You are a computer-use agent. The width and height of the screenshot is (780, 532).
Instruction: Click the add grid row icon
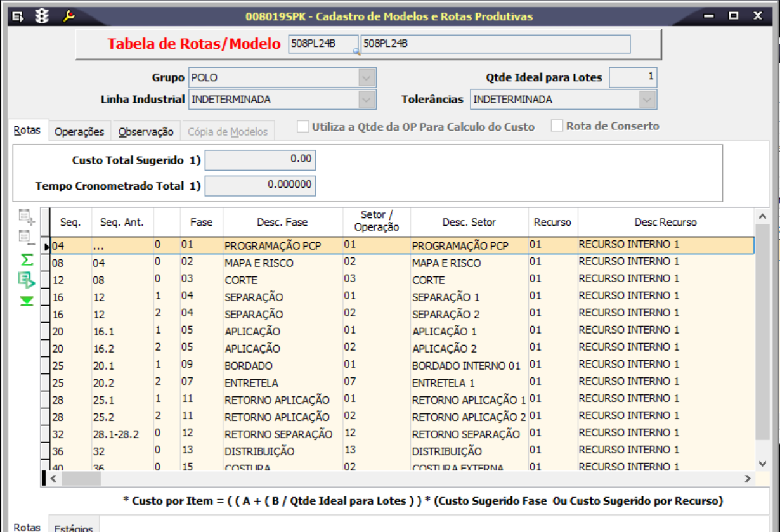27,217
